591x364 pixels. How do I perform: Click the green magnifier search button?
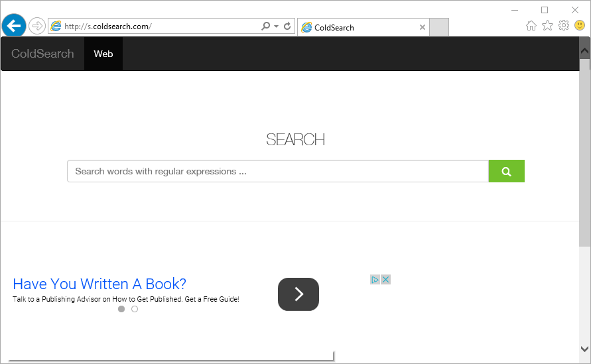506,171
